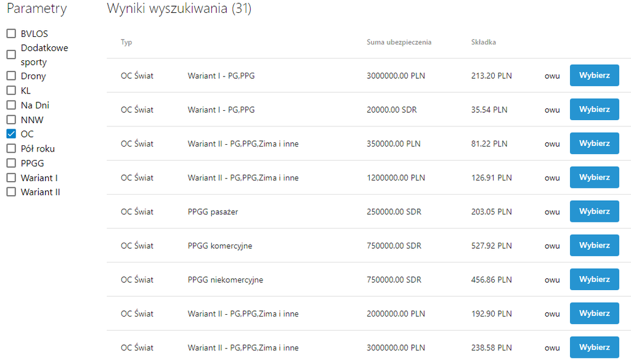Tick the PPGG filter checkbox
631x364 pixels.
coord(11,163)
